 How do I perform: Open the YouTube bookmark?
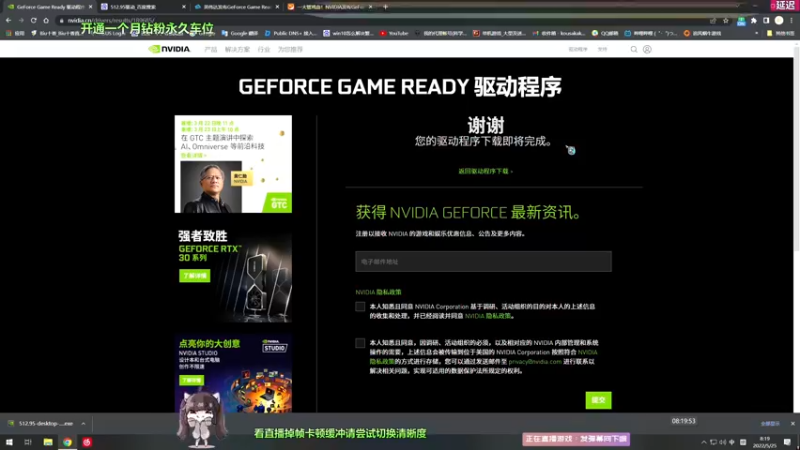pos(394,33)
